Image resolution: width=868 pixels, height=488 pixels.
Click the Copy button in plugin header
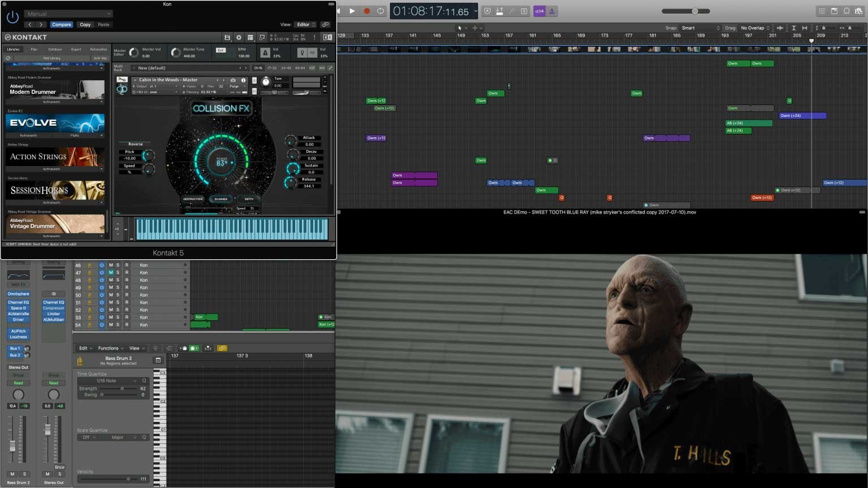click(85, 25)
